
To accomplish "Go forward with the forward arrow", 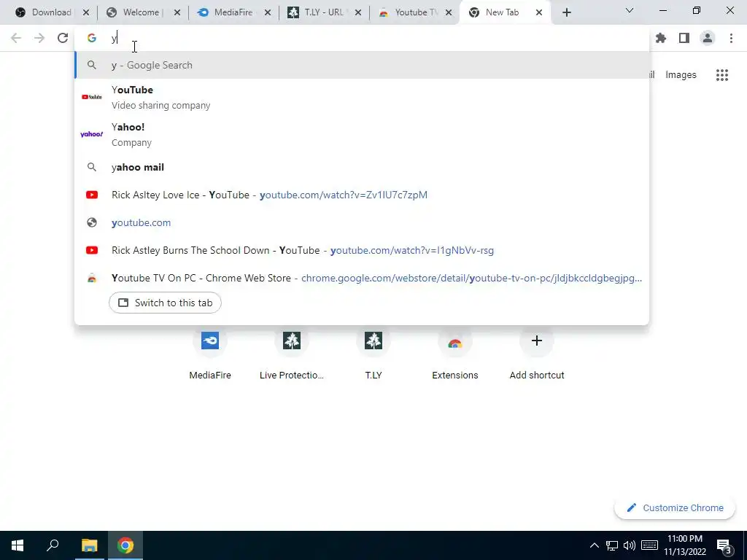I will click(x=39, y=38).
